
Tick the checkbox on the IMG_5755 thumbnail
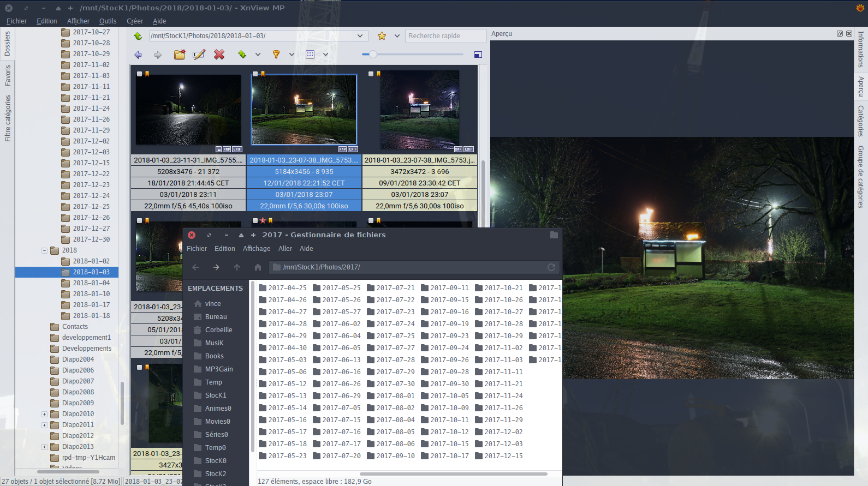pyautogui.click(x=140, y=74)
